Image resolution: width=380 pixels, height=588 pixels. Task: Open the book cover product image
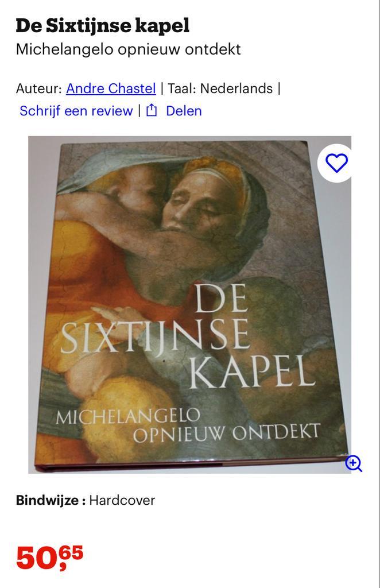point(190,304)
